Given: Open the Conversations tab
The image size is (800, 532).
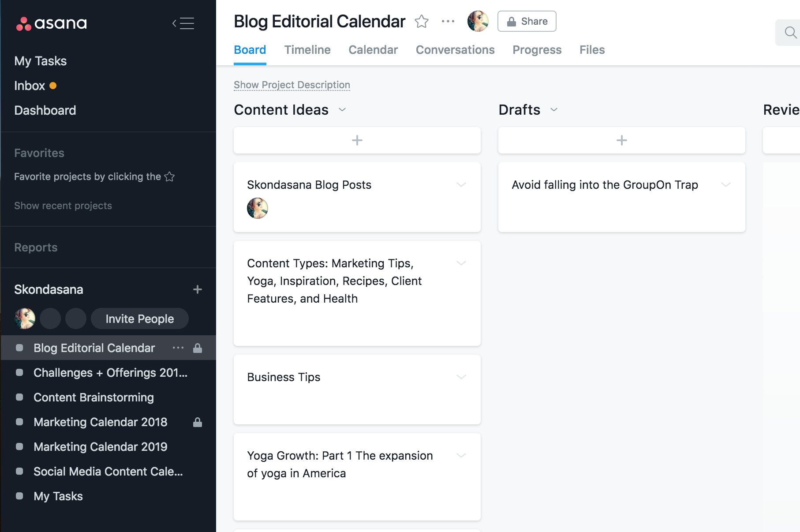Looking at the screenshot, I should (455, 50).
